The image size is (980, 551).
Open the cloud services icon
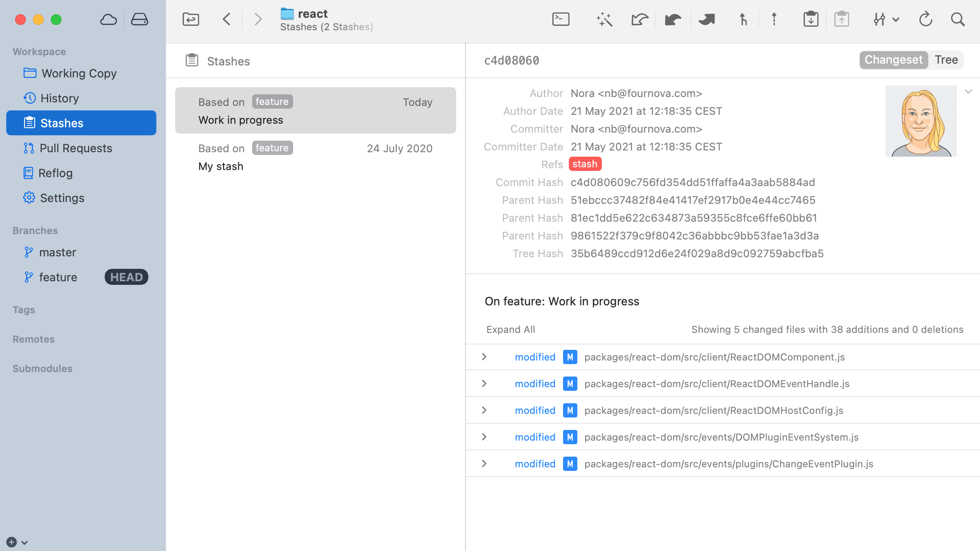(108, 19)
